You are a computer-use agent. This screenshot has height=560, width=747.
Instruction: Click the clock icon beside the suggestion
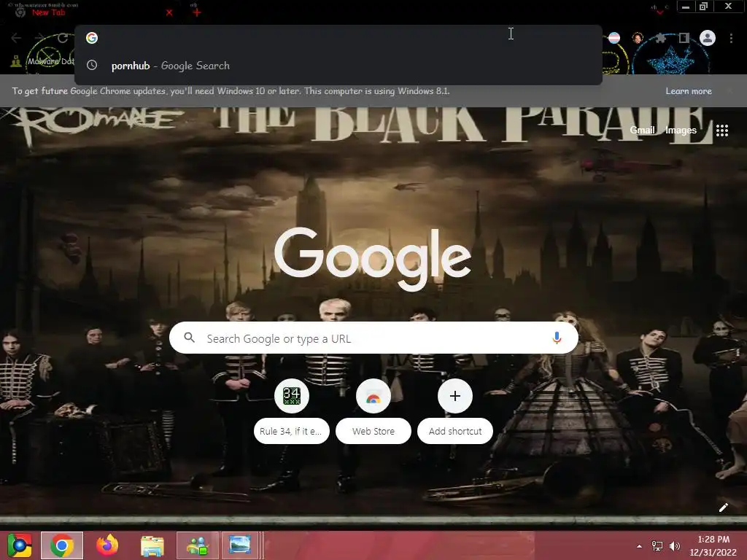tap(92, 65)
